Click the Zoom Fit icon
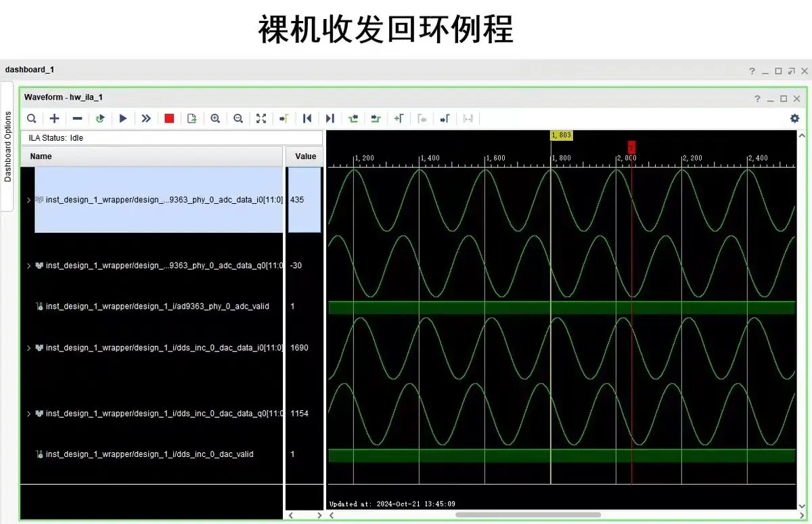This screenshot has width=812, height=524. coord(261,118)
